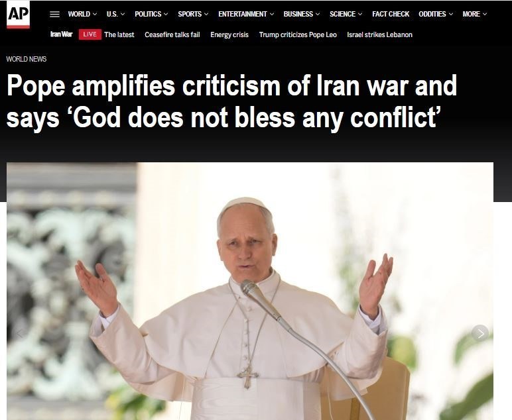The width and height of the screenshot is (512, 420).
Task: Open the Science menu
Action: click(346, 14)
